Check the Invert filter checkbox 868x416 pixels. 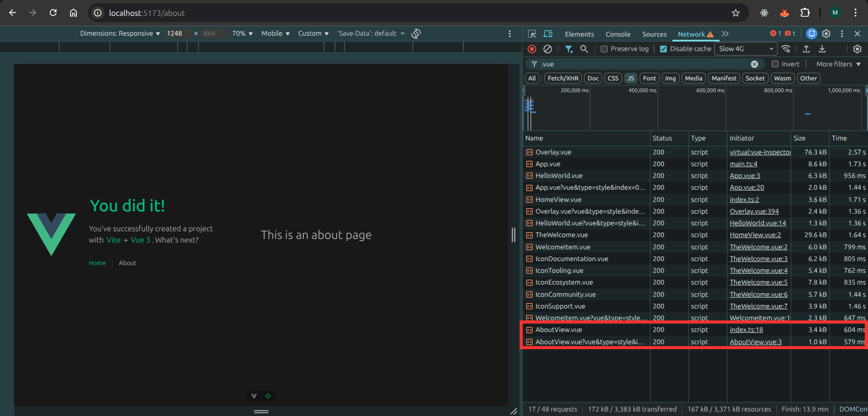click(775, 64)
